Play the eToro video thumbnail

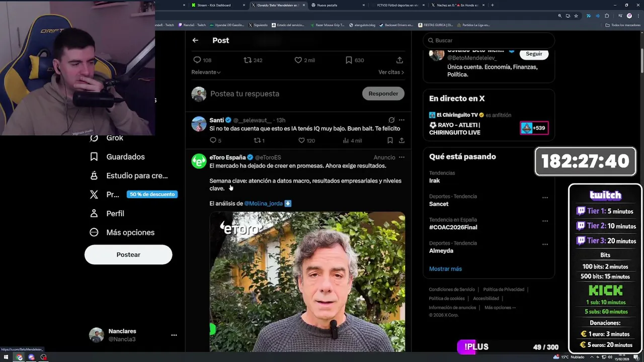[307, 282]
